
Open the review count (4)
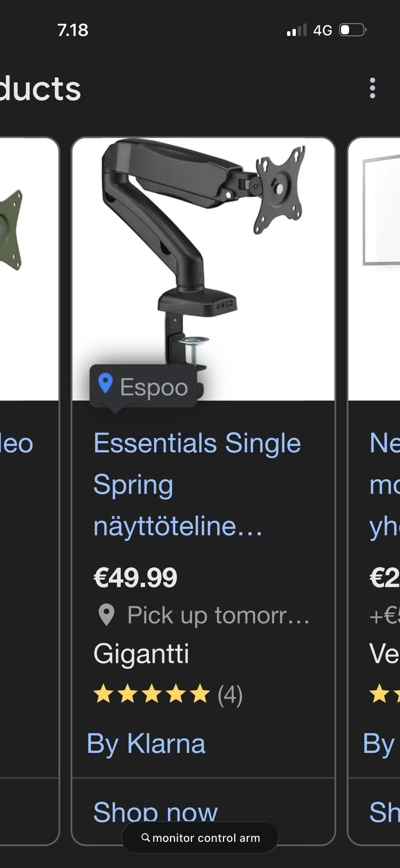coord(230,694)
